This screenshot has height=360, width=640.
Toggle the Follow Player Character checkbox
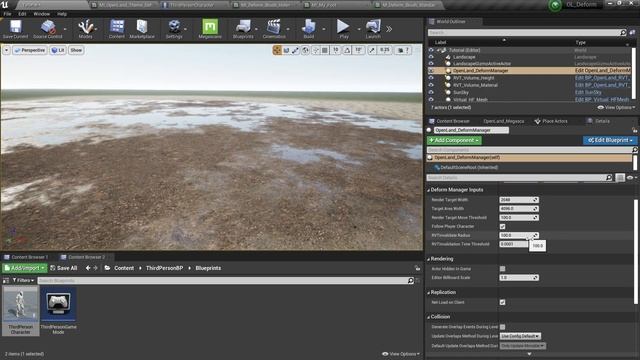coord(502,227)
